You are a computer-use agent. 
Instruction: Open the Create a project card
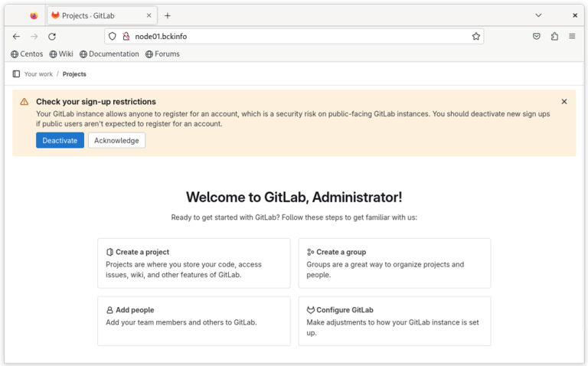[x=194, y=263]
